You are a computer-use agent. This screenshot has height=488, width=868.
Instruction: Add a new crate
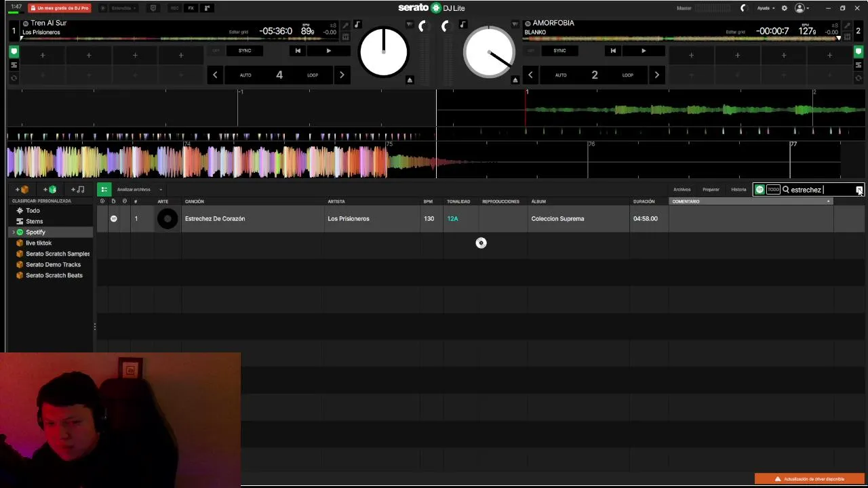pos(22,190)
